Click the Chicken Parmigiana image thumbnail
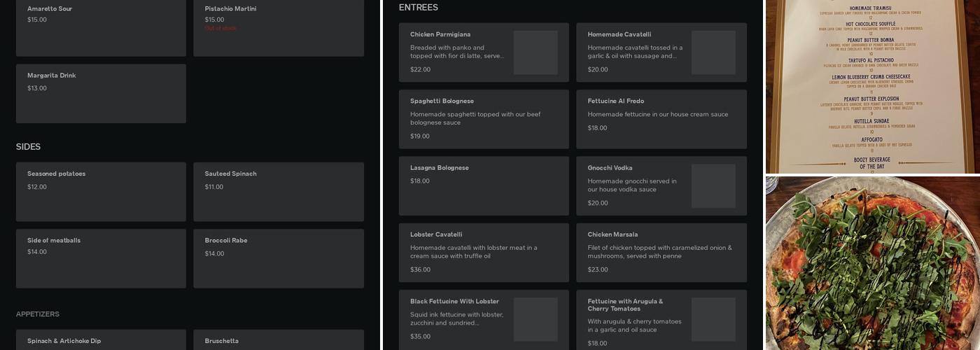980x350 pixels. (x=535, y=52)
